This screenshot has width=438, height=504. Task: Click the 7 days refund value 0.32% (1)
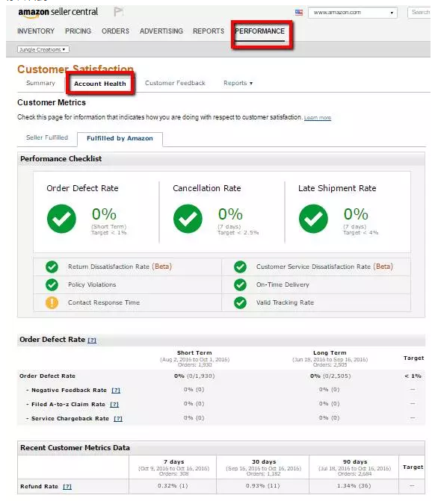pyautogui.click(x=173, y=486)
